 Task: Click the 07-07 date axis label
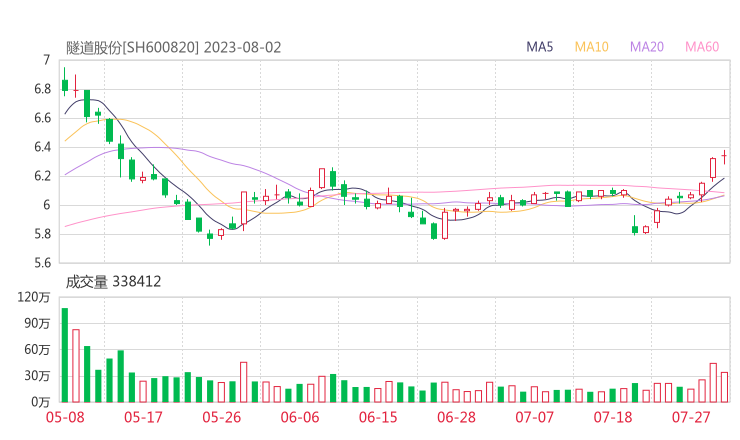click(534, 417)
